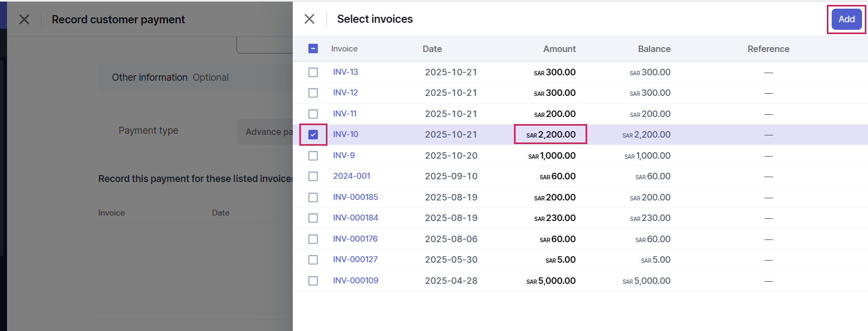This screenshot has width=868, height=331.
Task: Click the Date column header in invoices list
Action: (432, 49)
